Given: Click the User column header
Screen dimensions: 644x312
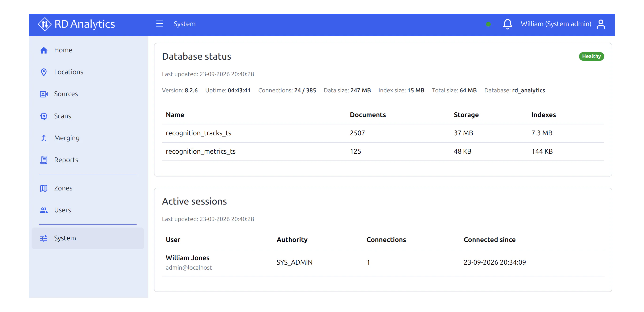Looking at the screenshot, I should 173,240.
